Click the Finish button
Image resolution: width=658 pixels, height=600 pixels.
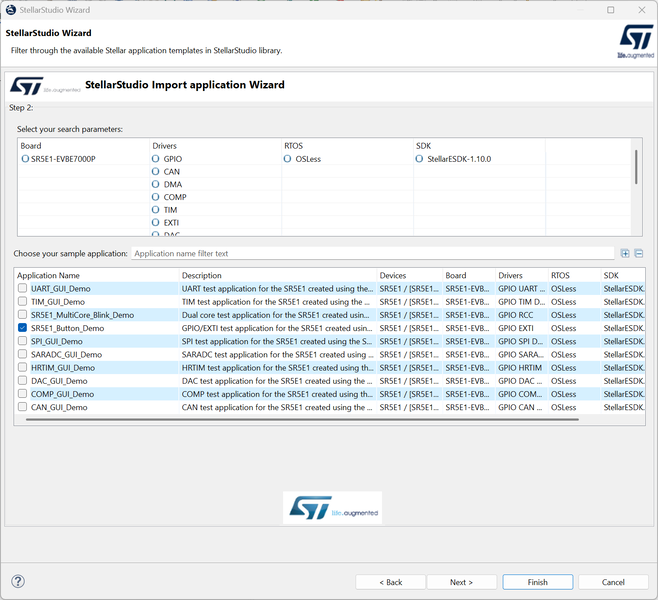[x=538, y=582]
